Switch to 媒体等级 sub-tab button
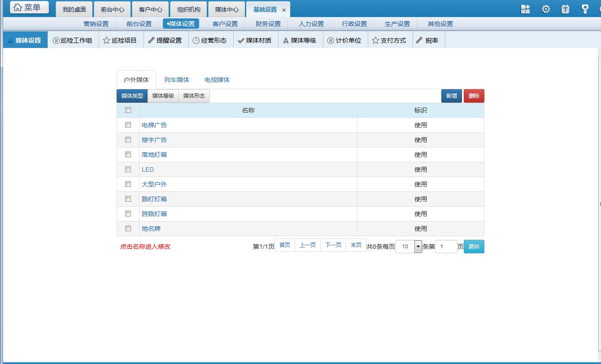The image size is (601, 364). [x=163, y=96]
